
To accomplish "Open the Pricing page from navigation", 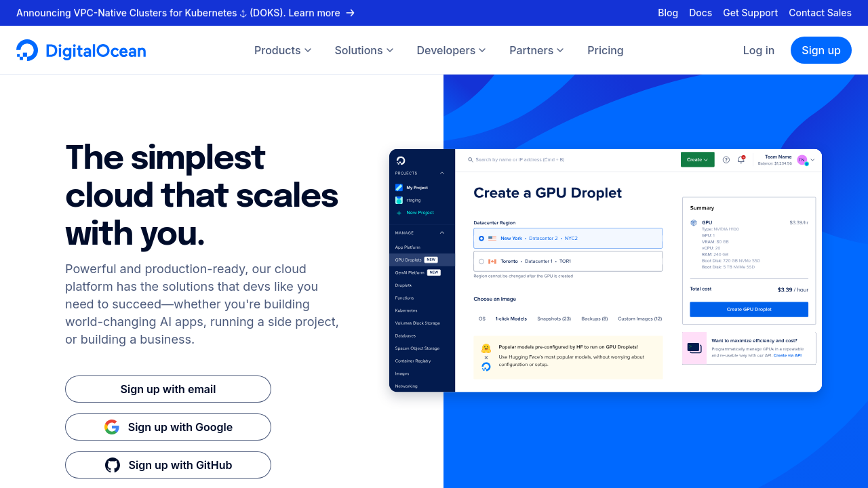I will (606, 50).
